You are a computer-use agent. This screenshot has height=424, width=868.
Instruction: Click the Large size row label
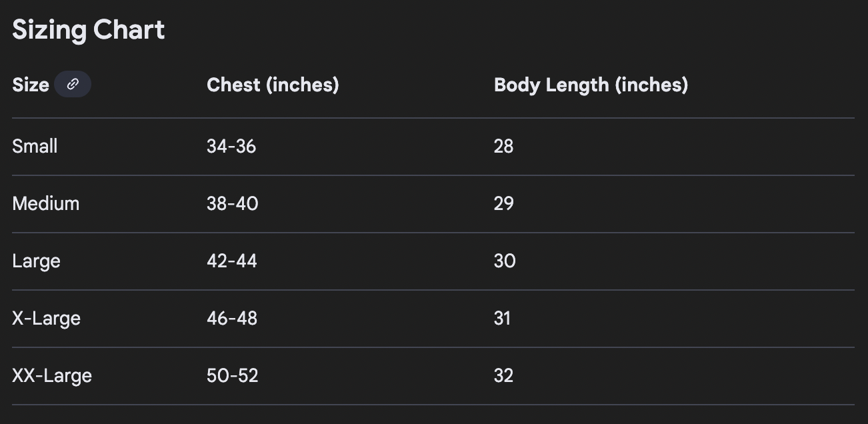point(36,261)
